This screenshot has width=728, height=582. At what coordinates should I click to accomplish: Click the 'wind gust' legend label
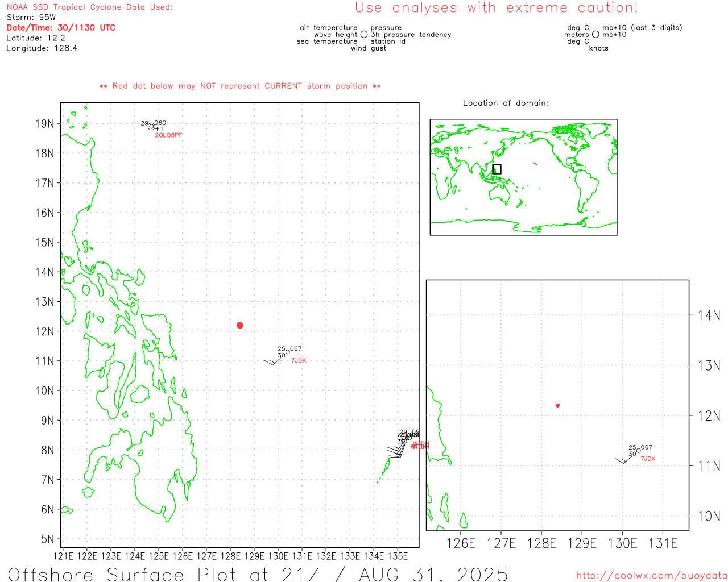coord(369,48)
